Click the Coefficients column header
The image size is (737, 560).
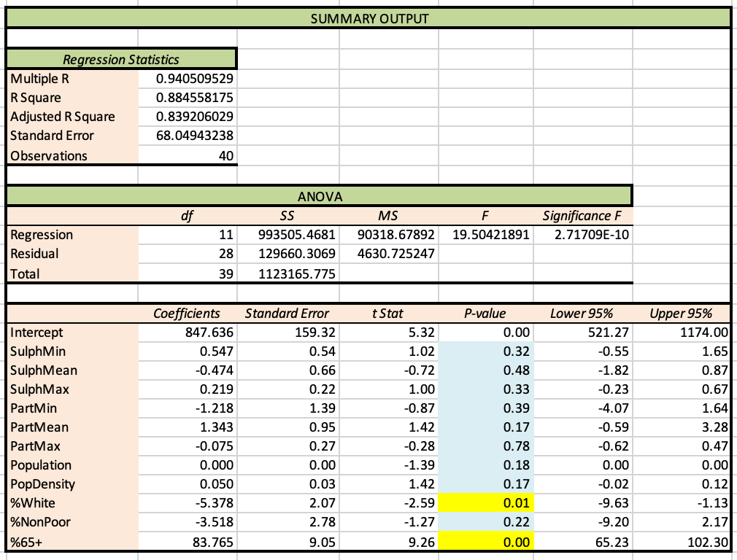click(188, 314)
